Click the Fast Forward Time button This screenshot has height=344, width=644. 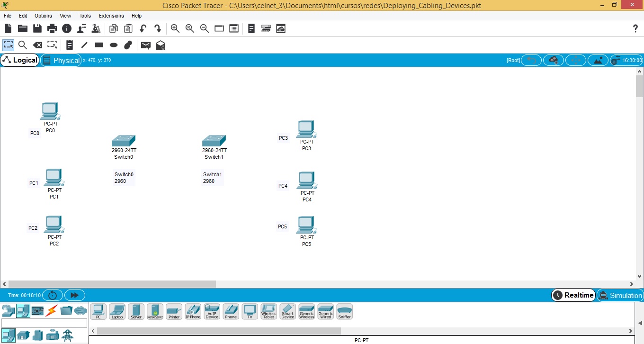(74, 295)
